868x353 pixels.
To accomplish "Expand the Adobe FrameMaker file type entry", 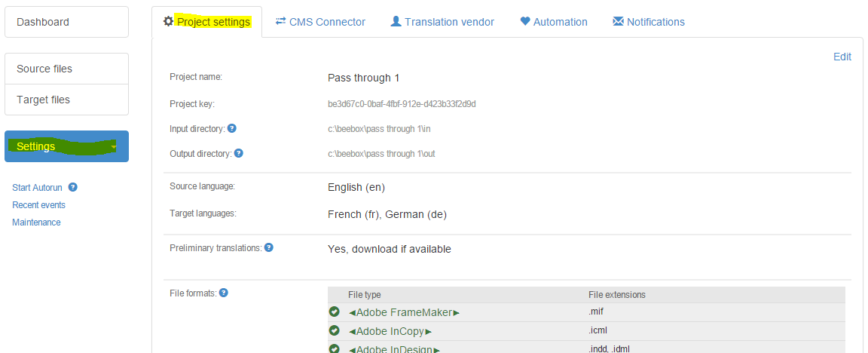I will click(x=404, y=312).
